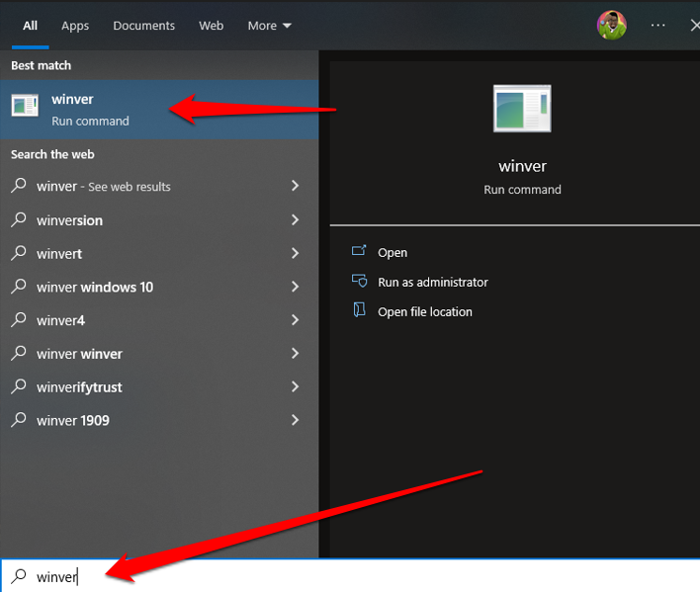The width and height of the screenshot is (700, 592).
Task: Select the 'winver 1909' suggestion
Action: [x=159, y=420]
